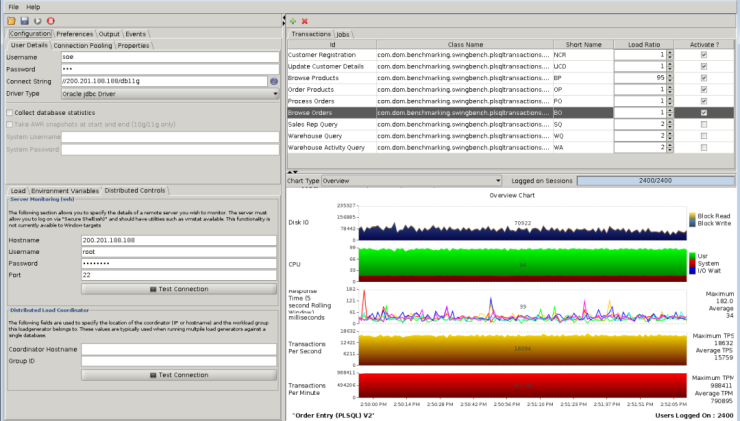740x421 pixels.
Task: Toggle Collect database statistics checkbox
Action: 11,113
